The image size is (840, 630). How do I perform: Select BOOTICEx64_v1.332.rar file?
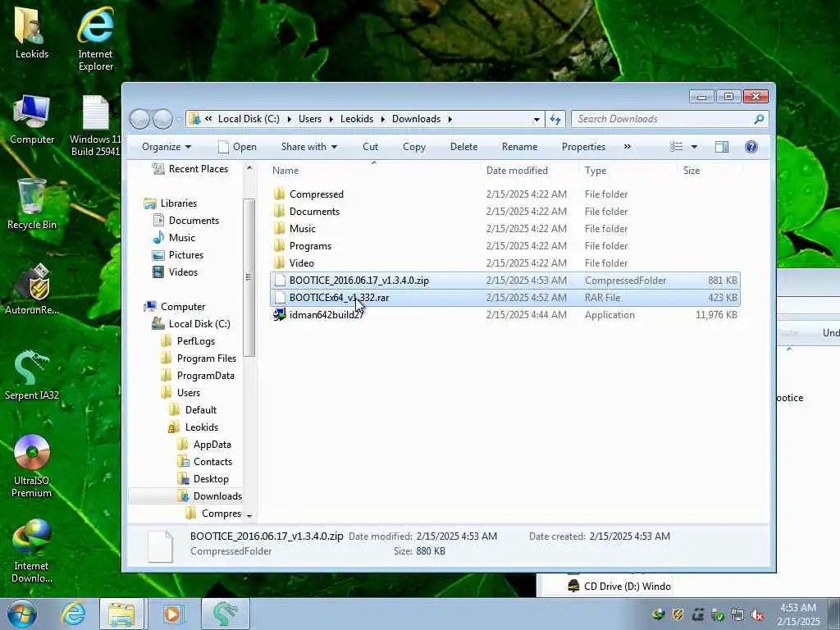click(x=505, y=297)
